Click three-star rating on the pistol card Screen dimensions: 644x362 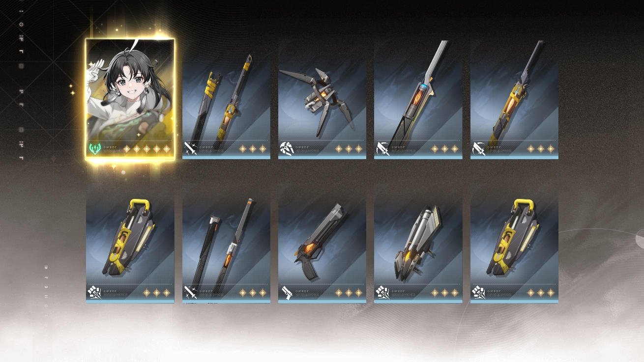pyautogui.click(x=349, y=293)
